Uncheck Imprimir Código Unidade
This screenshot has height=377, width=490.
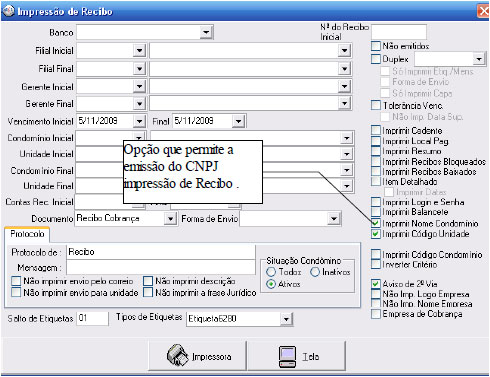coord(376,234)
